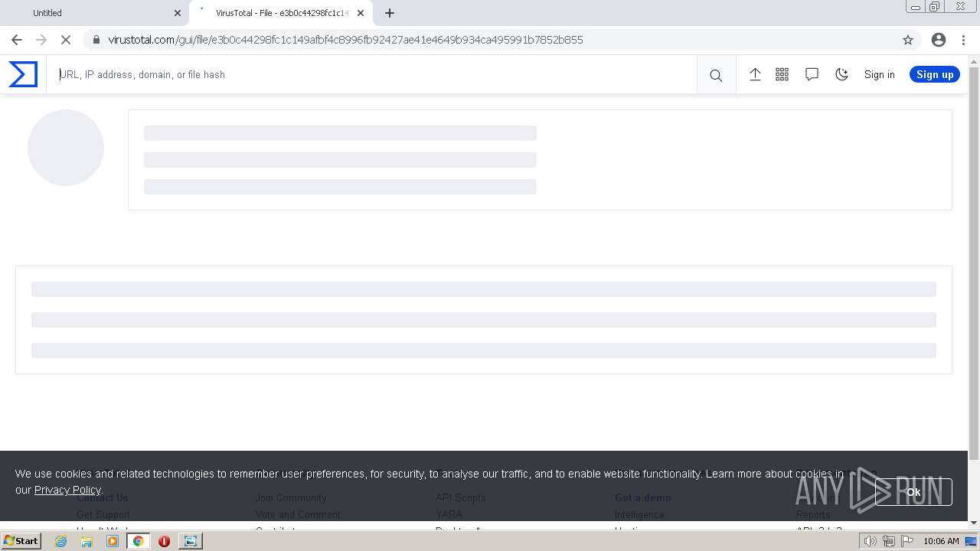Focus the URL, IP address, domain search field
The image size is (980, 551).
click(x=371, y=74)
